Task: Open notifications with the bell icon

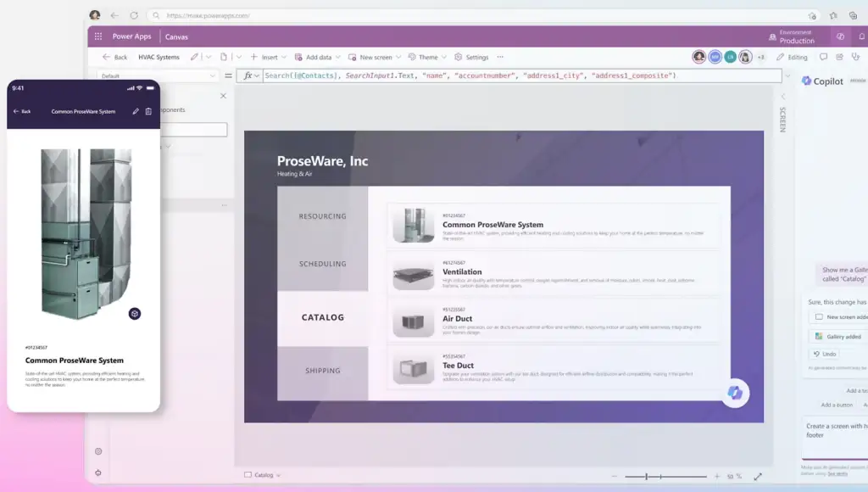Action: (861, 36)
